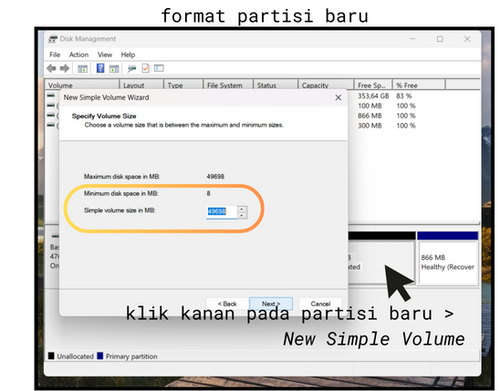Close the Disk Management window
Viewport: 500px width, 391px height.
click(x=467, y=39)
